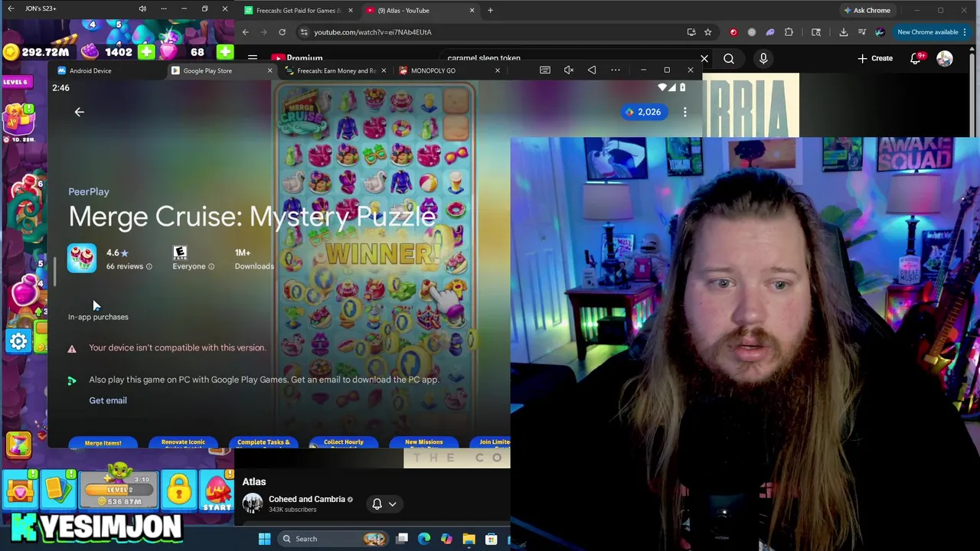The height and width of the screenshot is (551, 980).
Task: Click the LEVEL 2 progress bar in game
Action: click(119, 491)
